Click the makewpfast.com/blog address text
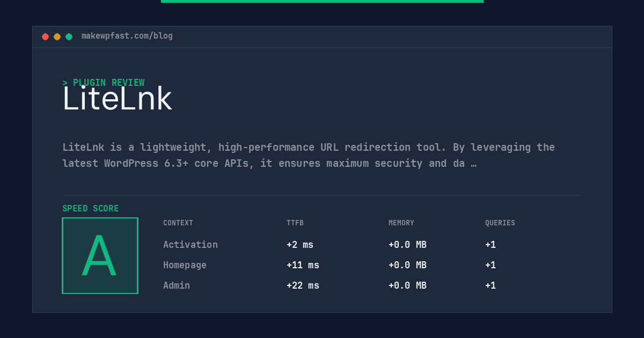The image size is (644, 338). pos(127,36)
